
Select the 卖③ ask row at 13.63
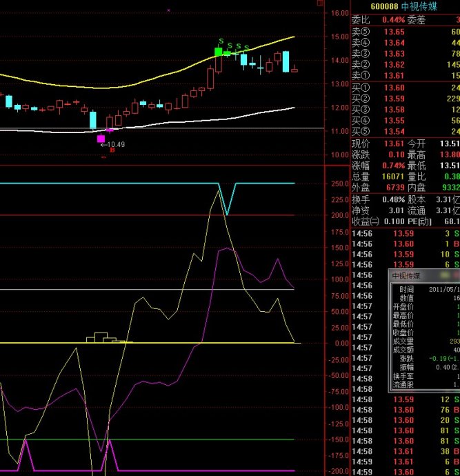(x=406, y=54)
